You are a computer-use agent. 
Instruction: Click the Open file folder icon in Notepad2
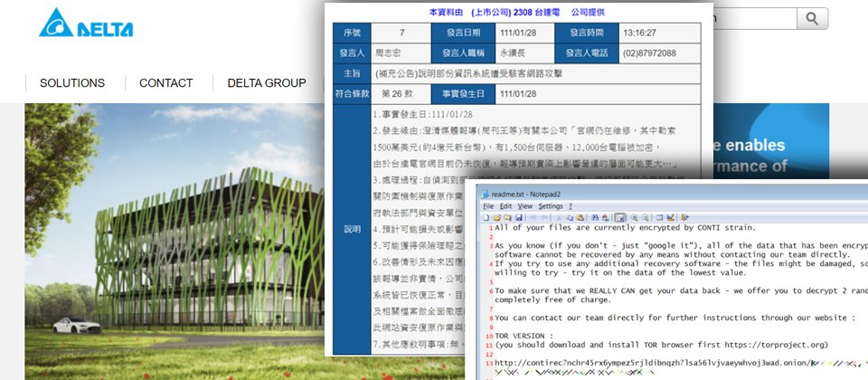[496, 217]
